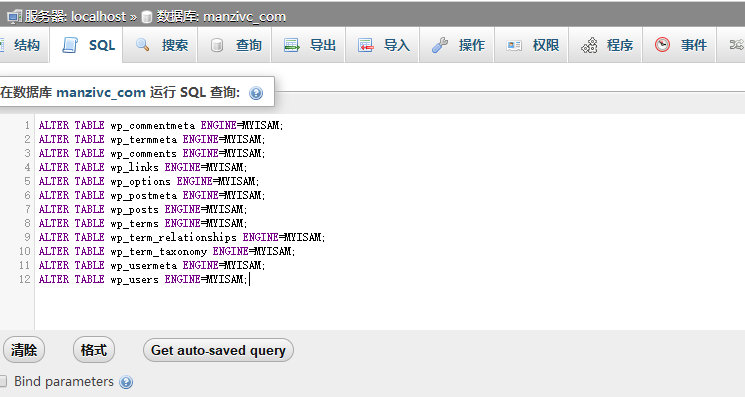Click the SQL tab icon
Screen dimensions: 745x397
coord(70,45)
